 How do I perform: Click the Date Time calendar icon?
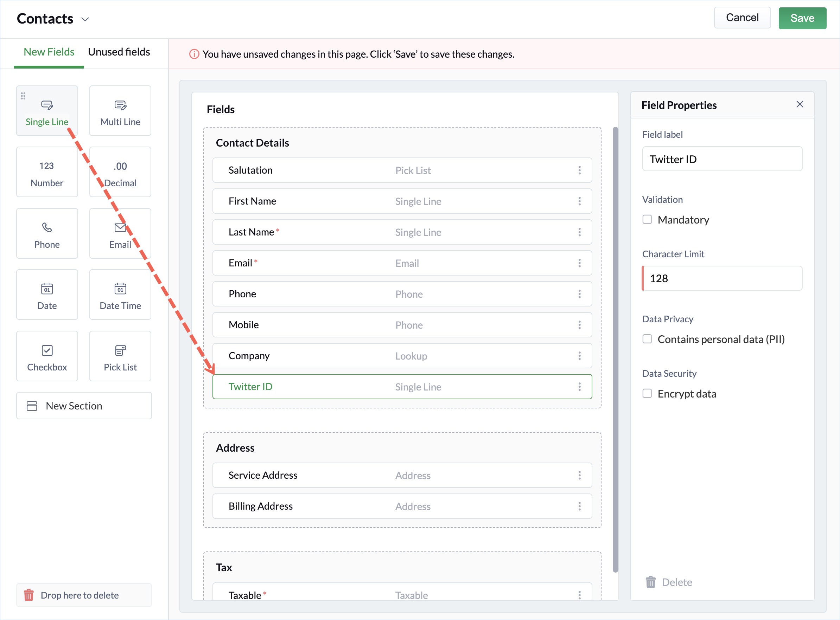(x=120, y=289)
